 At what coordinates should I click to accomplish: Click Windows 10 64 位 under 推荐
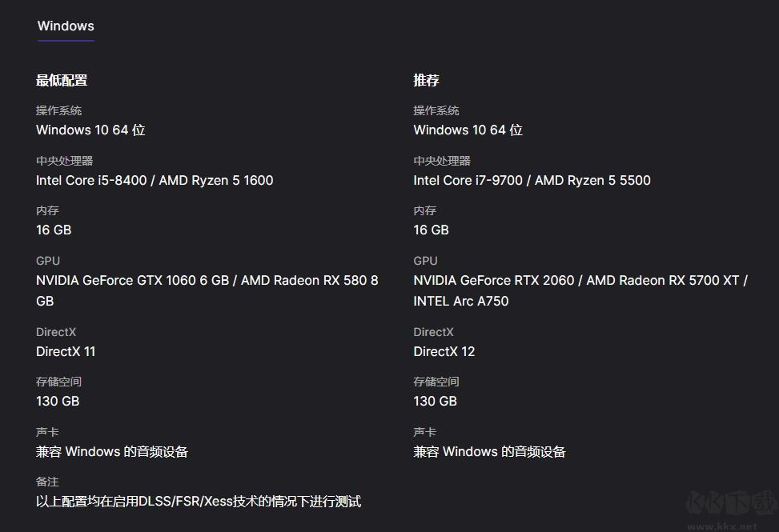(x=468, y=130)
